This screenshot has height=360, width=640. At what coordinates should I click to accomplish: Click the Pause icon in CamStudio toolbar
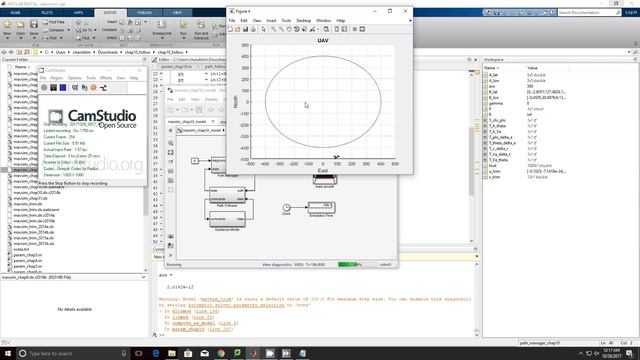pos(53,87)
